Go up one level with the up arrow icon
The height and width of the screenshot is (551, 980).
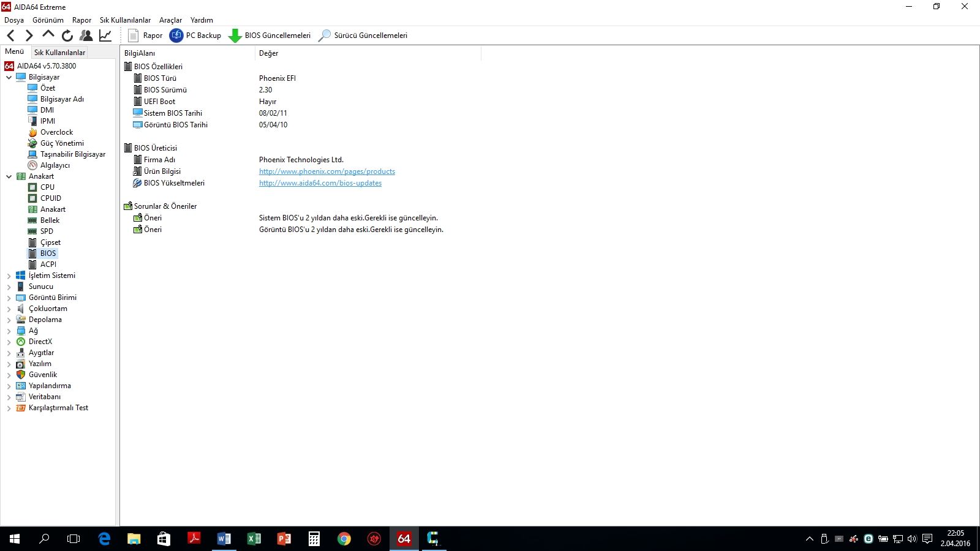48,34
